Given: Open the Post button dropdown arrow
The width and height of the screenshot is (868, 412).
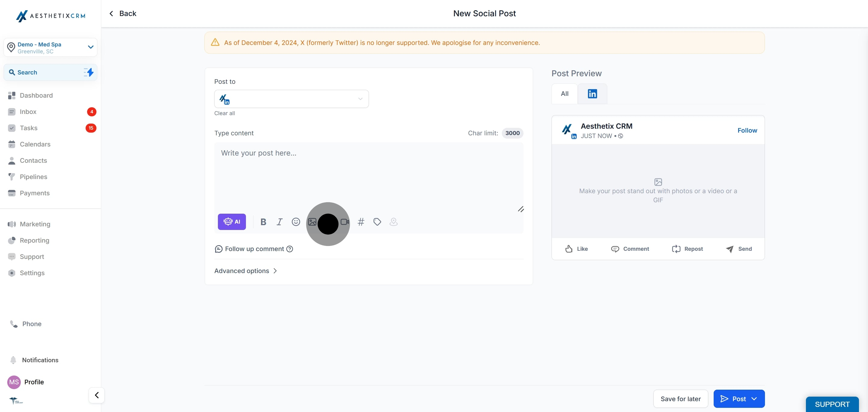Looking at the screenshot, I should (x=754, y=398).
